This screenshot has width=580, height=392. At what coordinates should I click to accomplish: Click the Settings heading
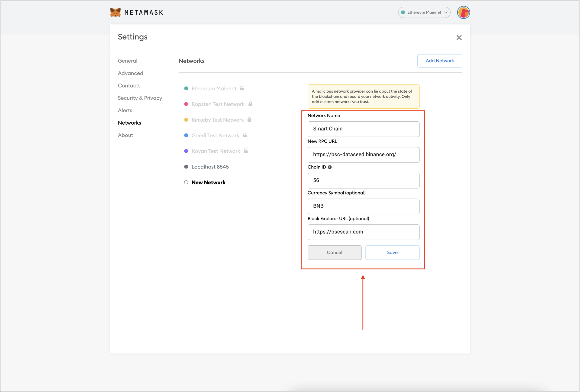click(132, 37)
